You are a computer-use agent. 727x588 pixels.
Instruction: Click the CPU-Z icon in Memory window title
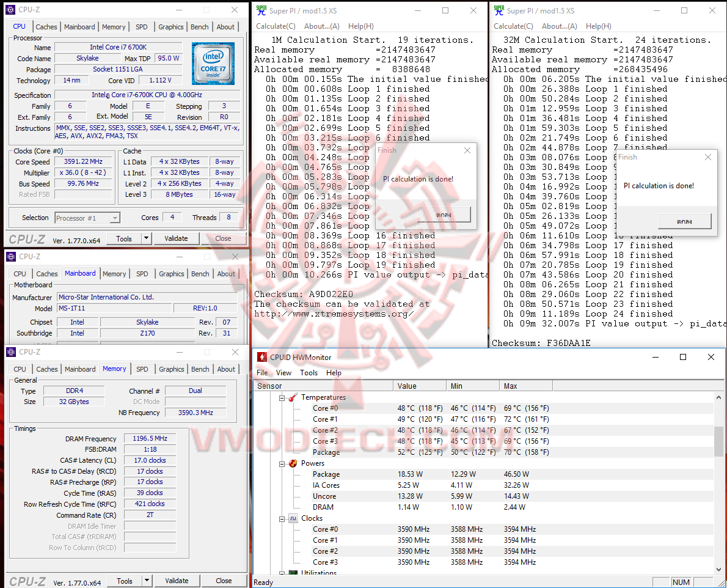[x=10, y=352]
